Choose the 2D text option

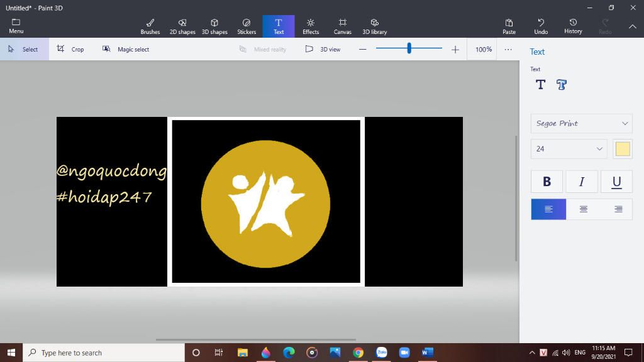pos(540,85)
